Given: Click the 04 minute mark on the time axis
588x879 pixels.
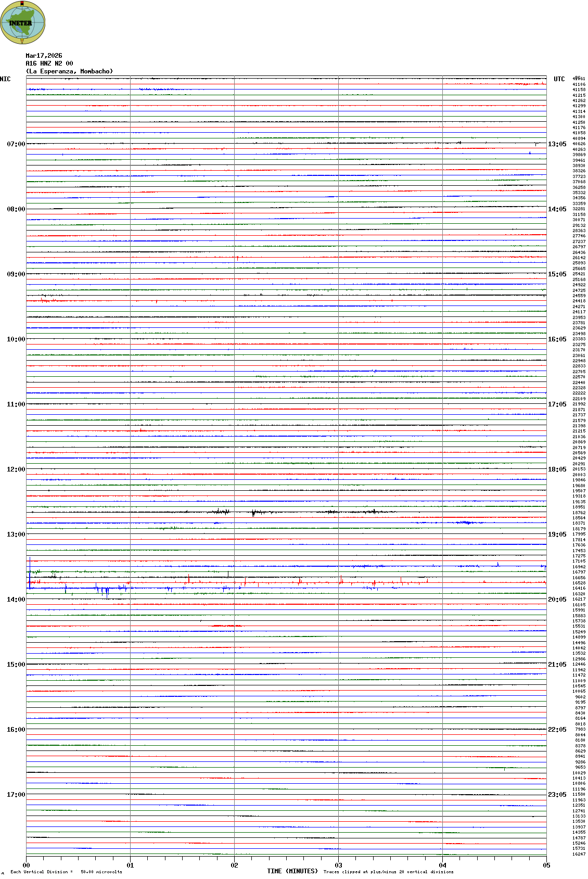Looking at the screenshot, I should pyautogui.click(x=442, y=865).
